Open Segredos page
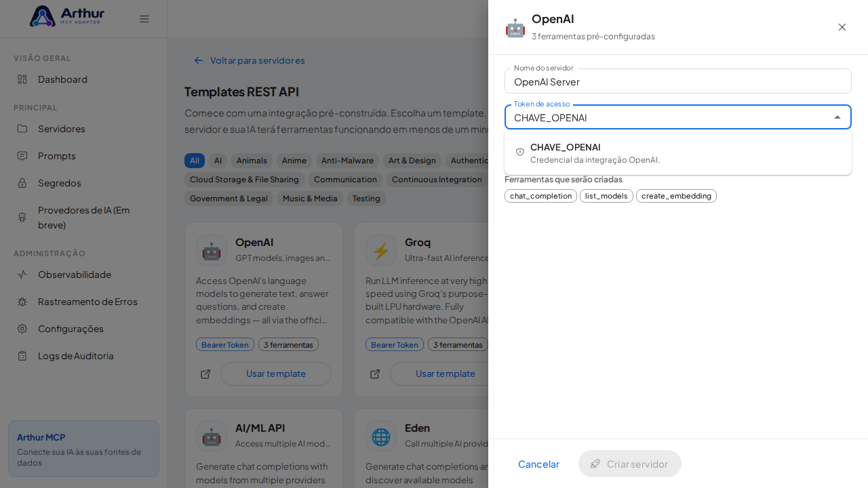The image size is (868, 488). [x=83, y=183]
